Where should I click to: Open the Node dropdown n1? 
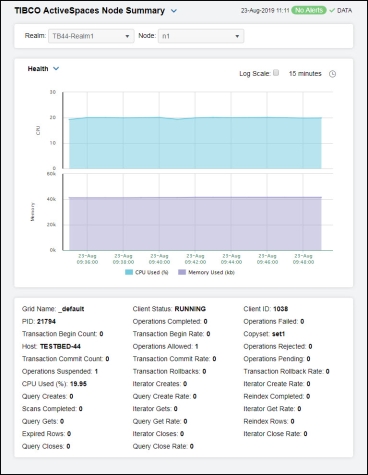(201, 36)
